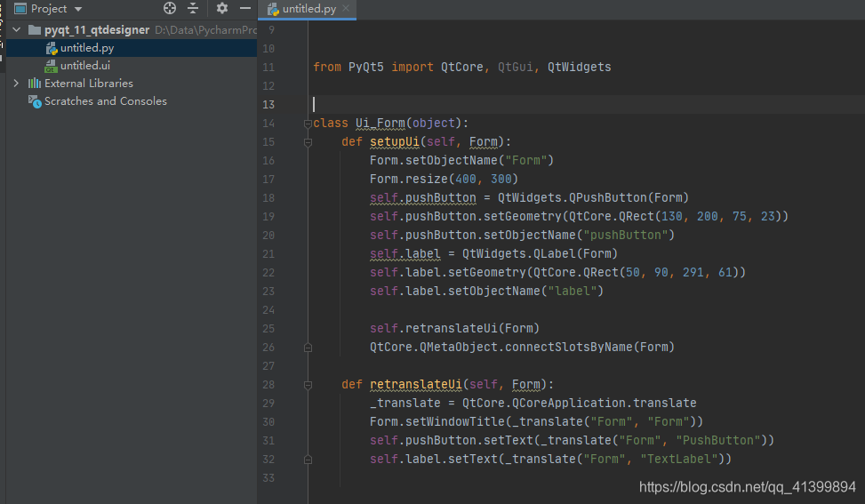The height and width of the screenshot is (504, 865).
Task: Click on QtWidgets.QPushButton(Form) text
Action: [x=593, y=198]
